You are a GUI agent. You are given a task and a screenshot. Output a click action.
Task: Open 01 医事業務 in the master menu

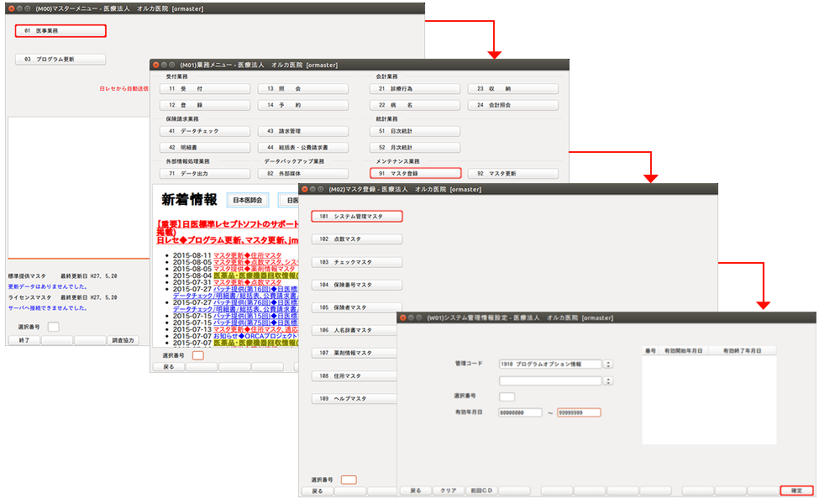[x=60, y=31]
